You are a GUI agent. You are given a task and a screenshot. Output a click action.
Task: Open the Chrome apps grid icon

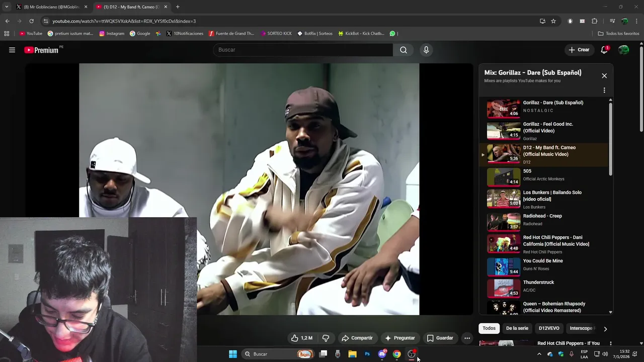pos(7,34)
